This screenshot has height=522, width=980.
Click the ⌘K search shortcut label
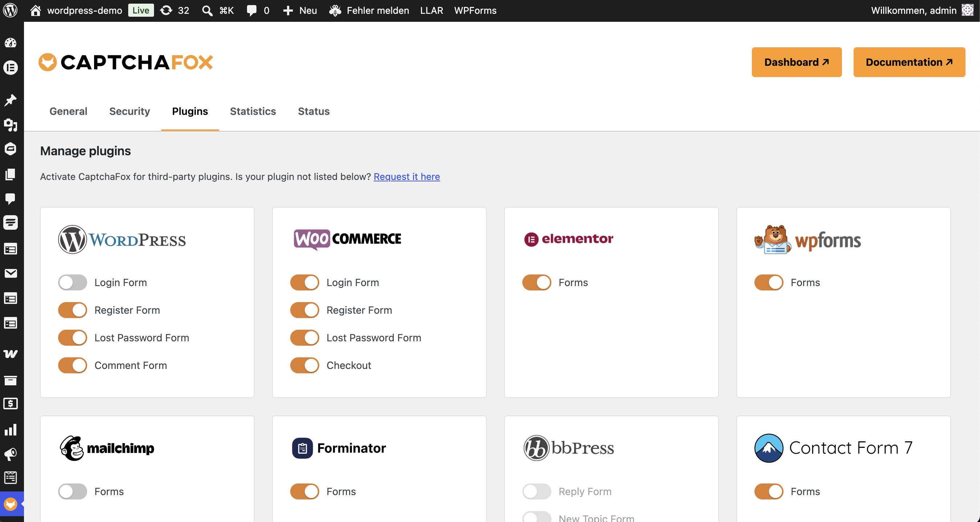pyautogui.click(x=227, y=10)
